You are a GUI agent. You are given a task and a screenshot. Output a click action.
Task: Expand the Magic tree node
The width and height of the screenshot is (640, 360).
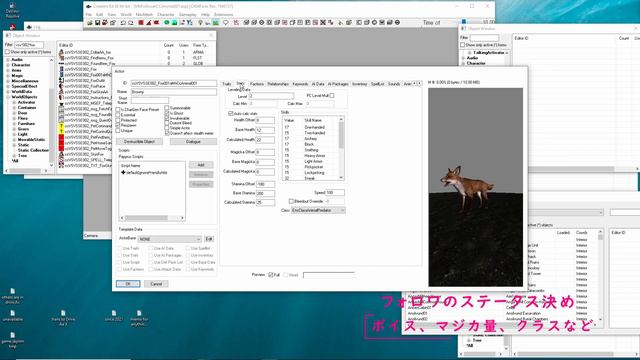pyautogui.click(x=8, y=76)
